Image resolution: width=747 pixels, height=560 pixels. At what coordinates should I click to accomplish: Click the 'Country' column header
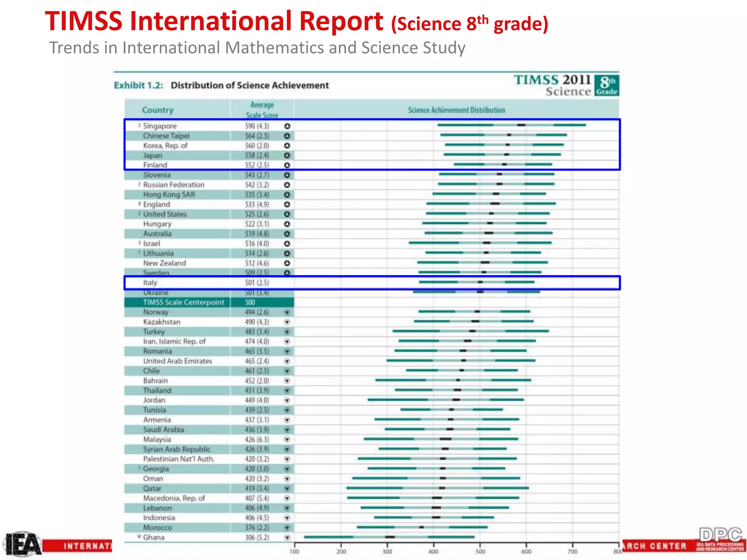[158, 110]
